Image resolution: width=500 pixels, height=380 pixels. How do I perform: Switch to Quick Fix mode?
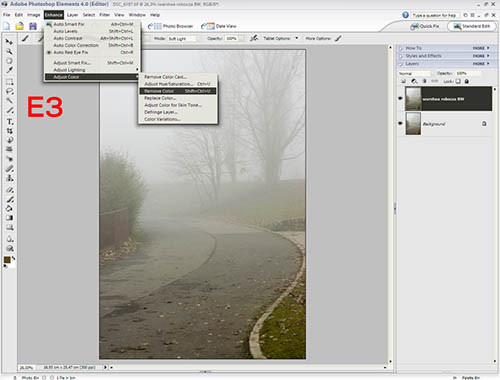pyautogui.click(x=425, y=26)
